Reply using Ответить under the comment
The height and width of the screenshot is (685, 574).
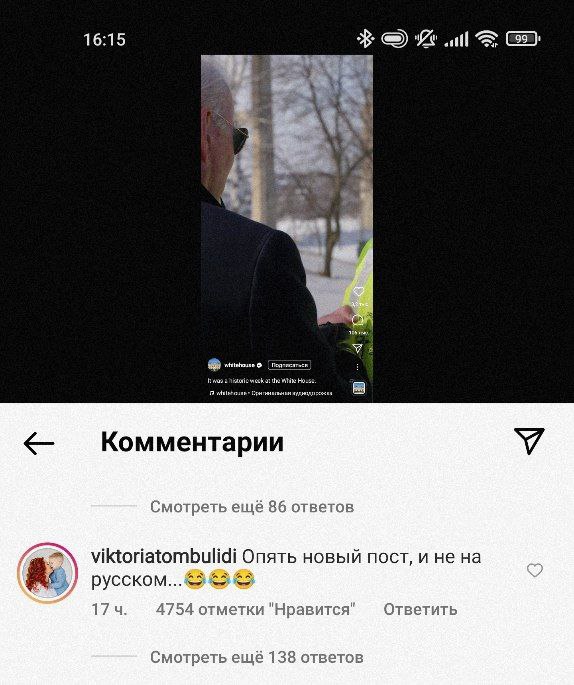[x=420, y=609]
